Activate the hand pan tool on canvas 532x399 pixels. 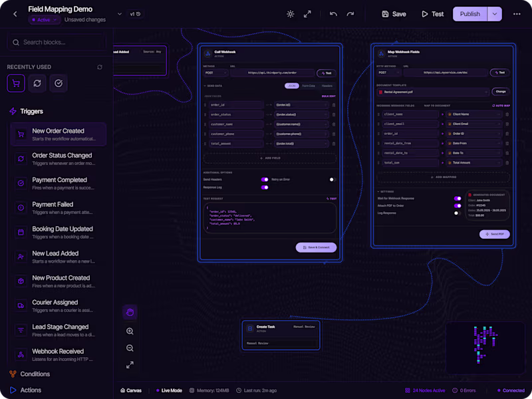(130, 312)
